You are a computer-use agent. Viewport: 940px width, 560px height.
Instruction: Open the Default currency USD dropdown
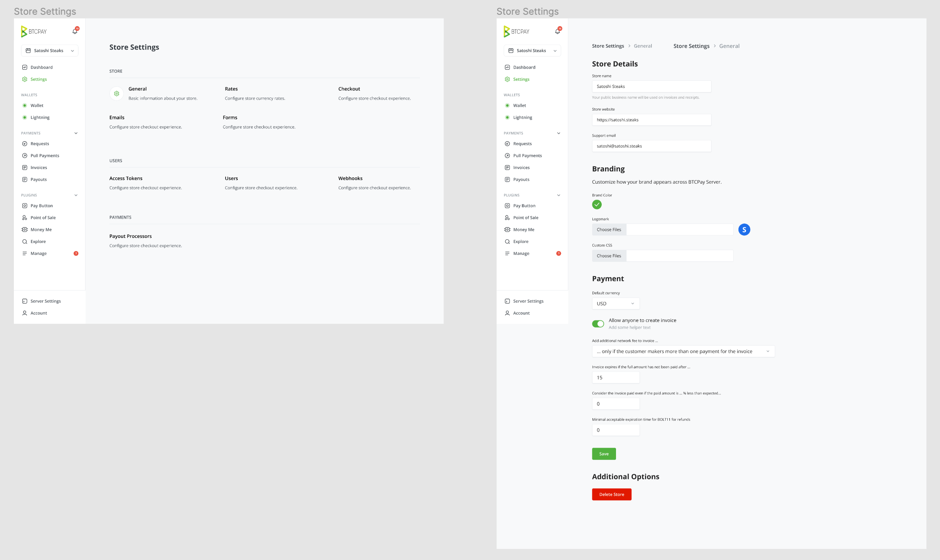pos(616,303)
